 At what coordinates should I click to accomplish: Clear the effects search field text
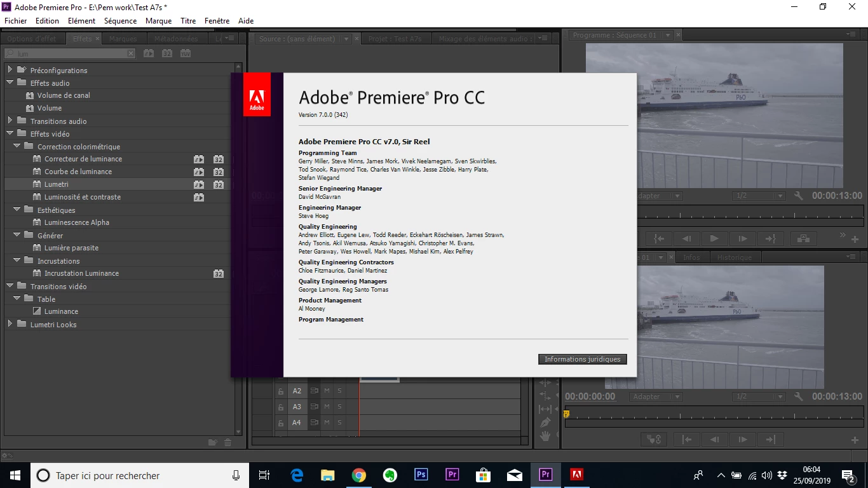click(x=131, y=54)
